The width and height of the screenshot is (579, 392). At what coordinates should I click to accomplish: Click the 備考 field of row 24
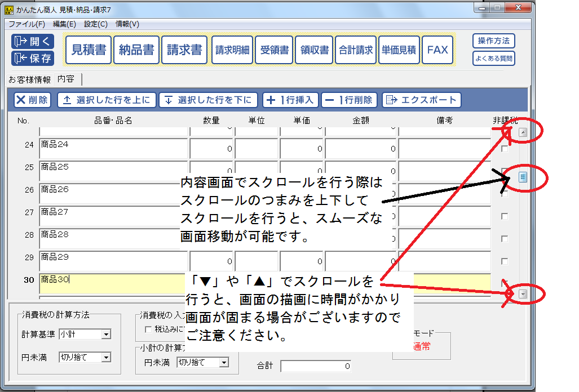pyautogui.click(x=445, y=149)
